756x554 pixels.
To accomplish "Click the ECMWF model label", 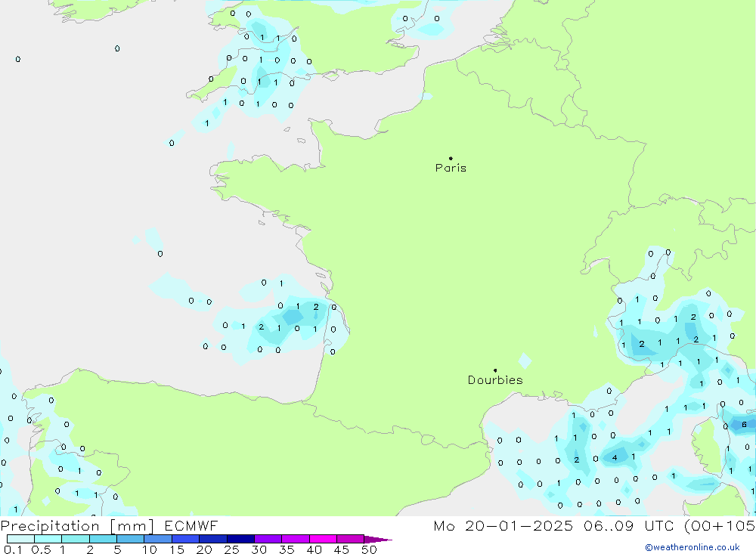I will pyautogui.click(x=190, y=526).
